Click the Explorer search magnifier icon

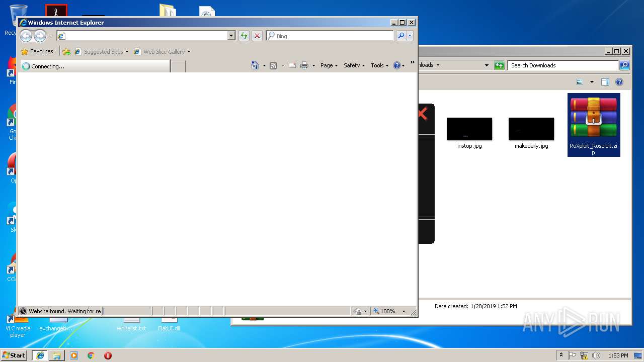624,65
